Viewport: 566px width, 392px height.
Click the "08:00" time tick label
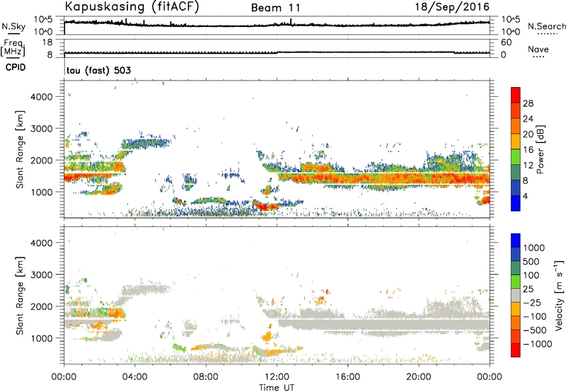pos(206,377)
